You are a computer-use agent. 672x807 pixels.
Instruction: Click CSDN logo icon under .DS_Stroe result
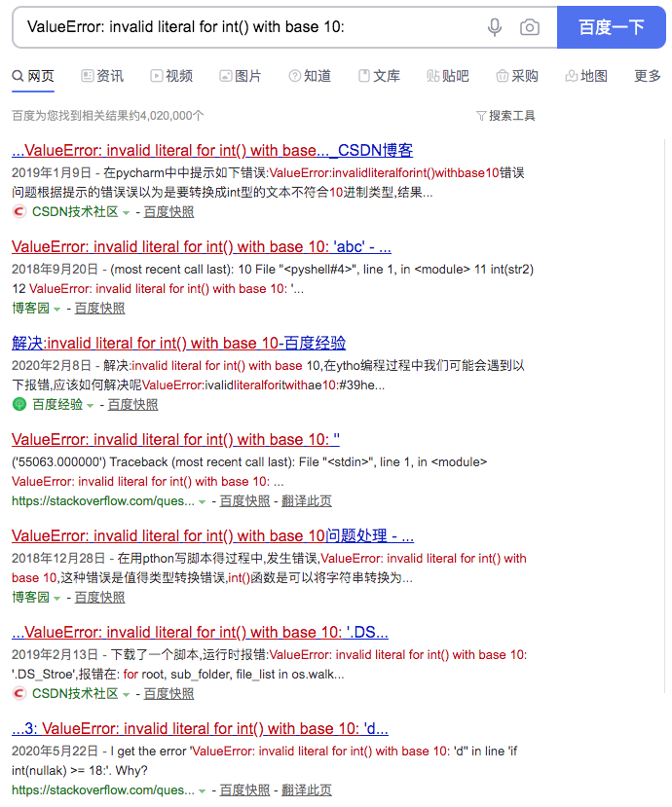[19, 693]
